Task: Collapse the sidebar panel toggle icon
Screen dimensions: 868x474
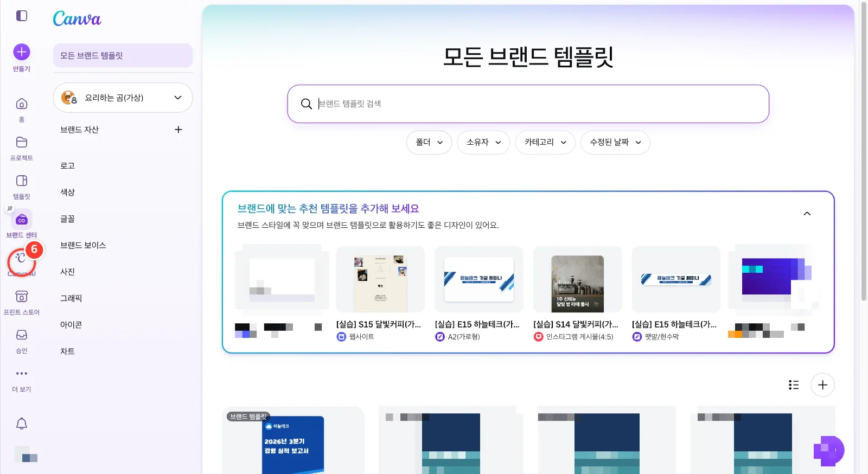Action: click(22, 16)
